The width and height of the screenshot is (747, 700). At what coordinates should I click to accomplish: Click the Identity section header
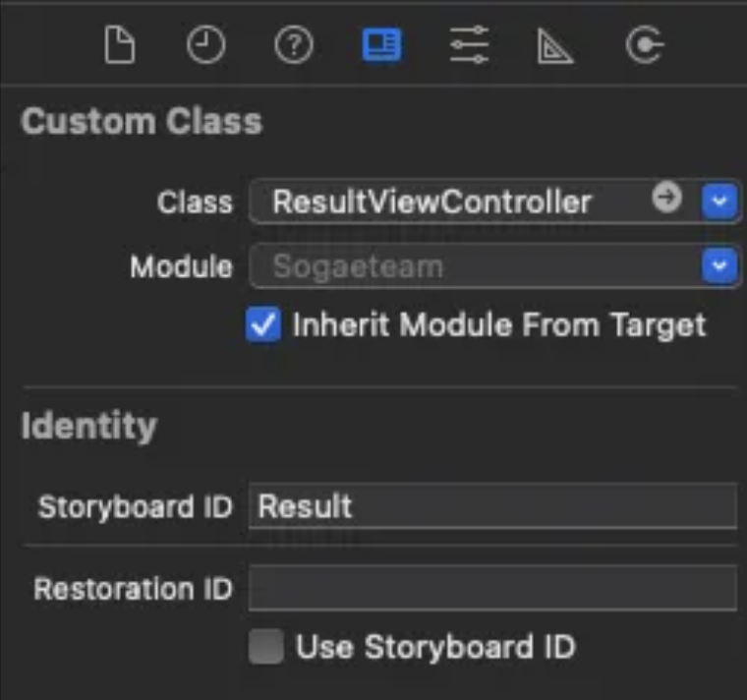click(x=89, y=426)
